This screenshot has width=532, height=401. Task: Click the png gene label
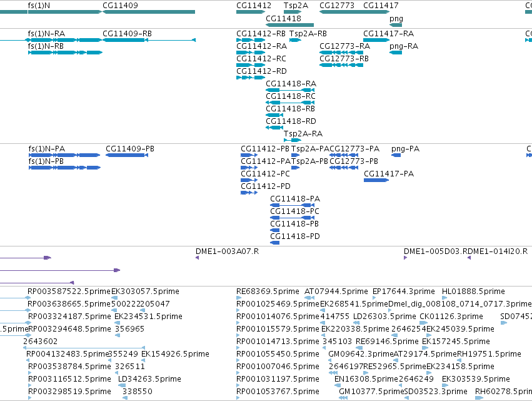[x=396, y=18]
